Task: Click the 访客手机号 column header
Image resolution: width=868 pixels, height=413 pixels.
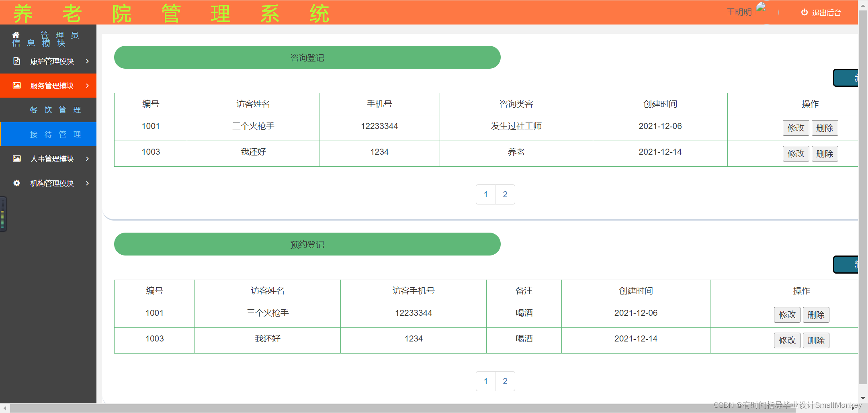Action: tap(414, 291)
